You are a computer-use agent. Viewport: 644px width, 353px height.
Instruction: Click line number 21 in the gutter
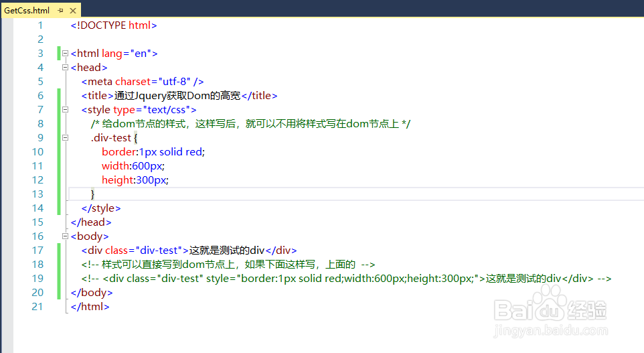pyautogui.click(x=37, y=307)
